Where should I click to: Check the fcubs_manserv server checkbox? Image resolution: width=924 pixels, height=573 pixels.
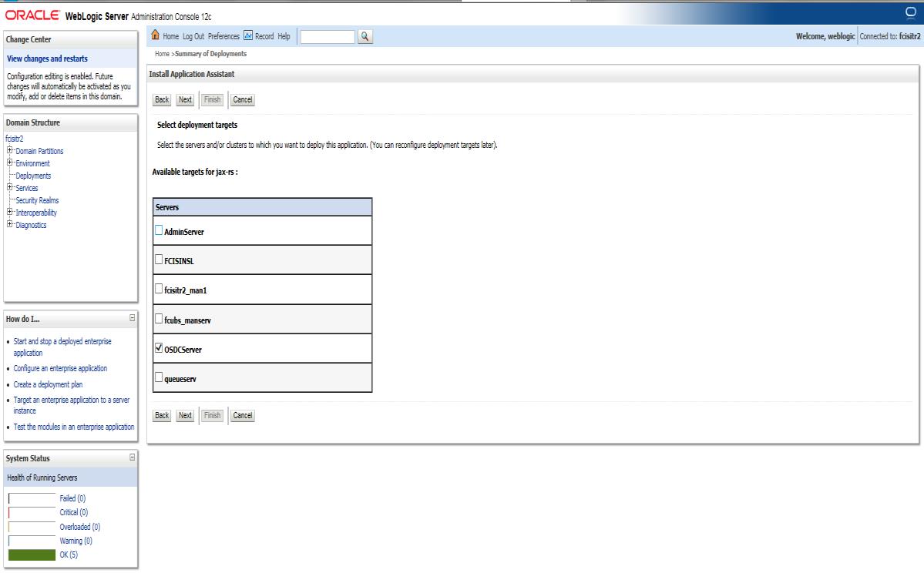[159, 319]
